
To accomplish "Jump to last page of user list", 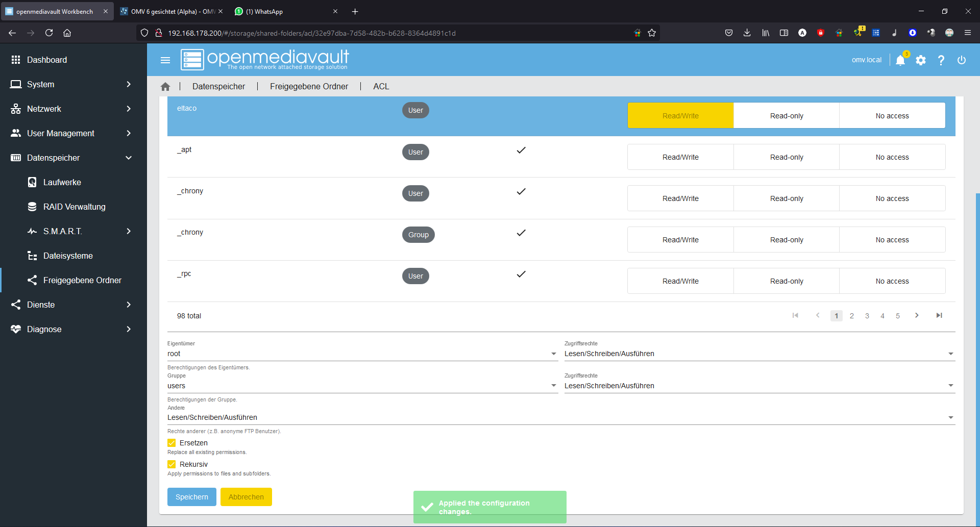I will tap(939, 315).
